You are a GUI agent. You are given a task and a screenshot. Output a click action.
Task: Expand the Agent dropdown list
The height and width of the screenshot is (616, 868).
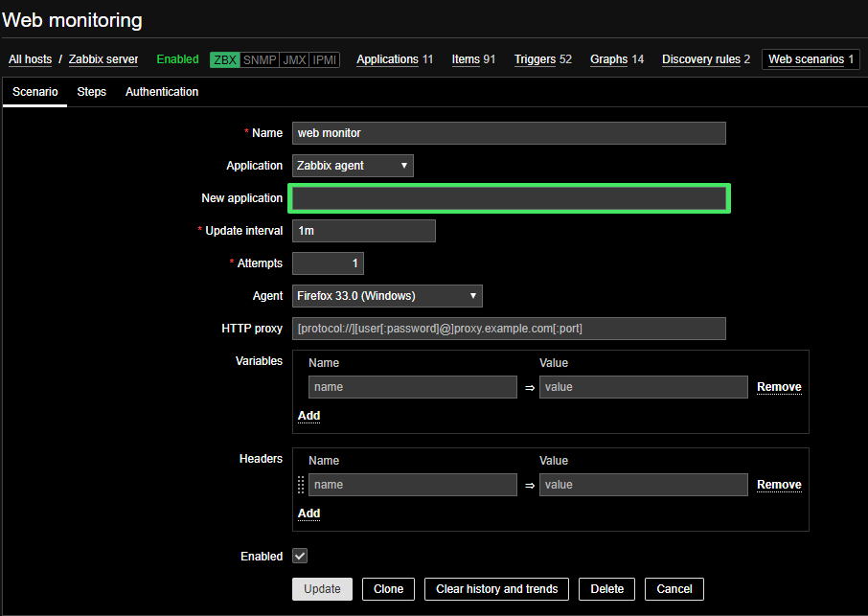387,296
